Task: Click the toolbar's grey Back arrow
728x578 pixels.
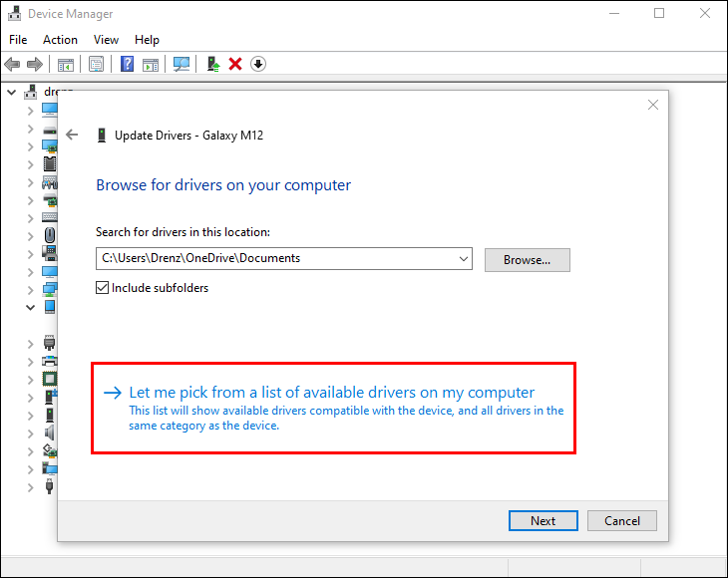Action: coord(12,64)
